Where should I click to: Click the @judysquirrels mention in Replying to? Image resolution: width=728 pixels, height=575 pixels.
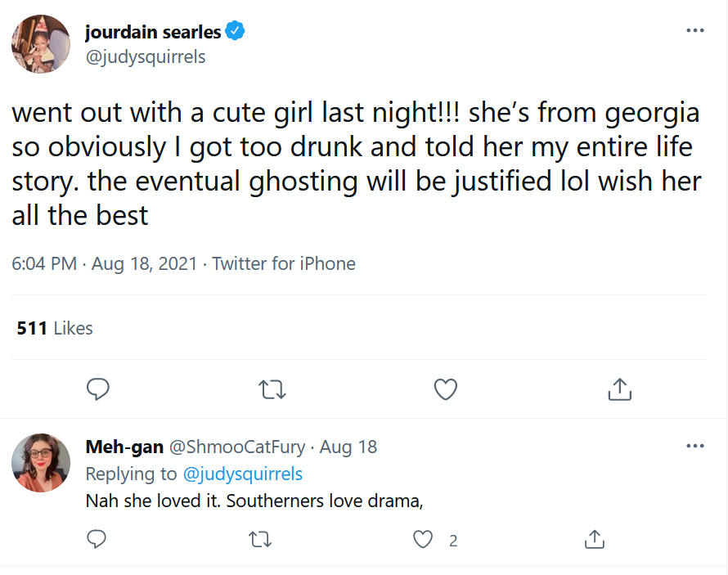click(x=243, y=474)
